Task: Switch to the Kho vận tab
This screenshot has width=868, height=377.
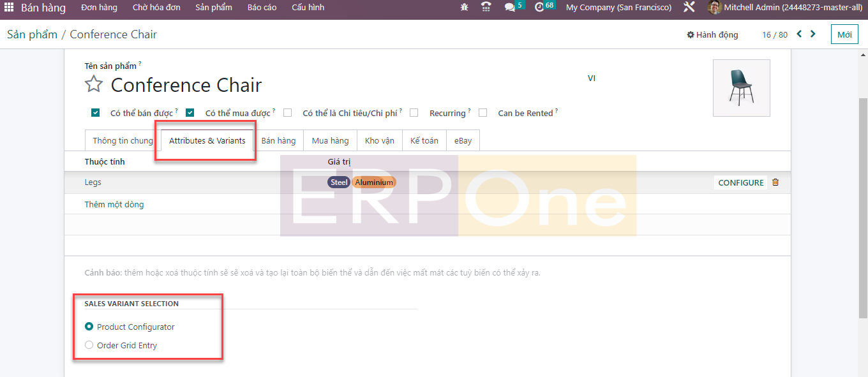Action: tap(379, 140)
